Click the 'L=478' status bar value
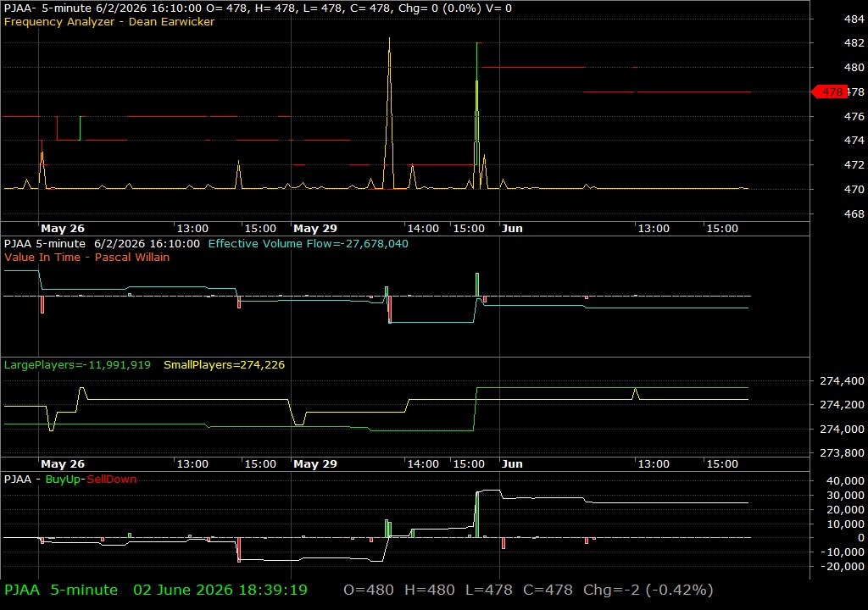868x610 pixels. [x=489, y=590]
